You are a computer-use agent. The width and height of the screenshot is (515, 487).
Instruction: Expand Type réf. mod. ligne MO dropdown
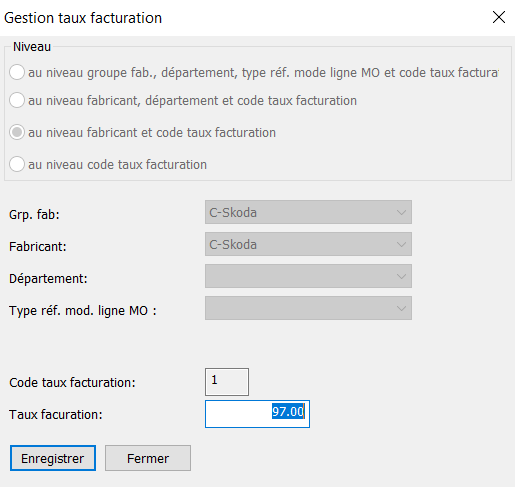tap(308, 308)
